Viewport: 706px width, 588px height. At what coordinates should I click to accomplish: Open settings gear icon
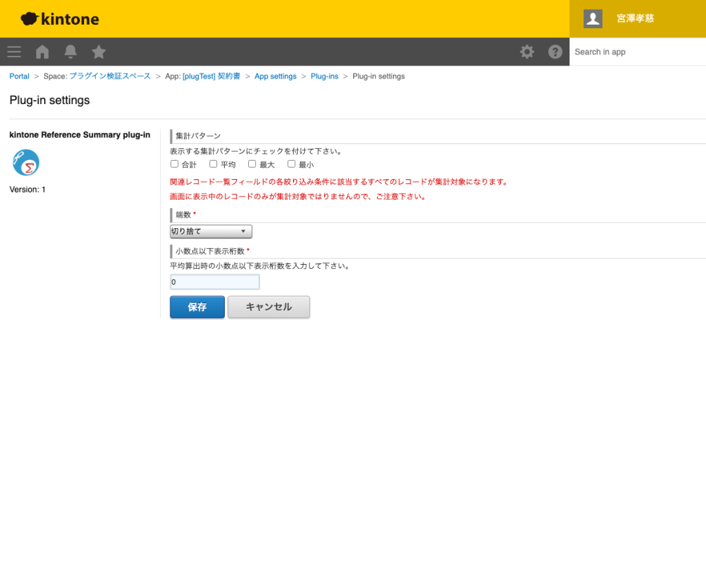point(527,52)
